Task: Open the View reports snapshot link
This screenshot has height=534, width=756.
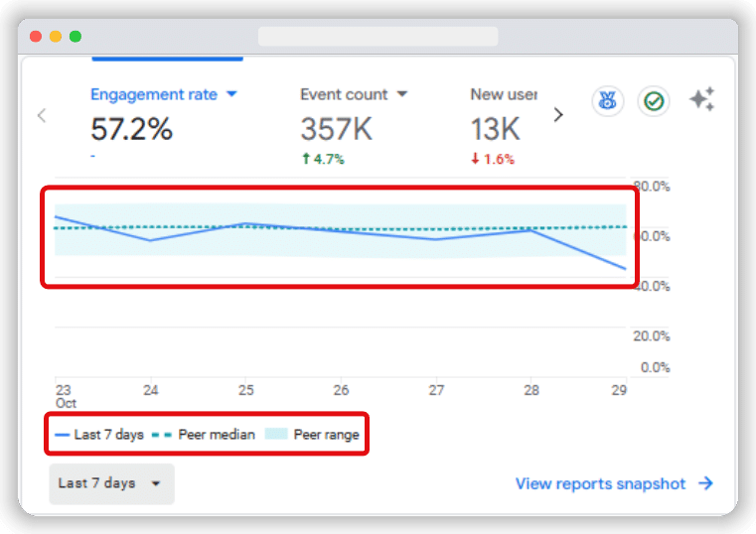Action: [614, 483]
